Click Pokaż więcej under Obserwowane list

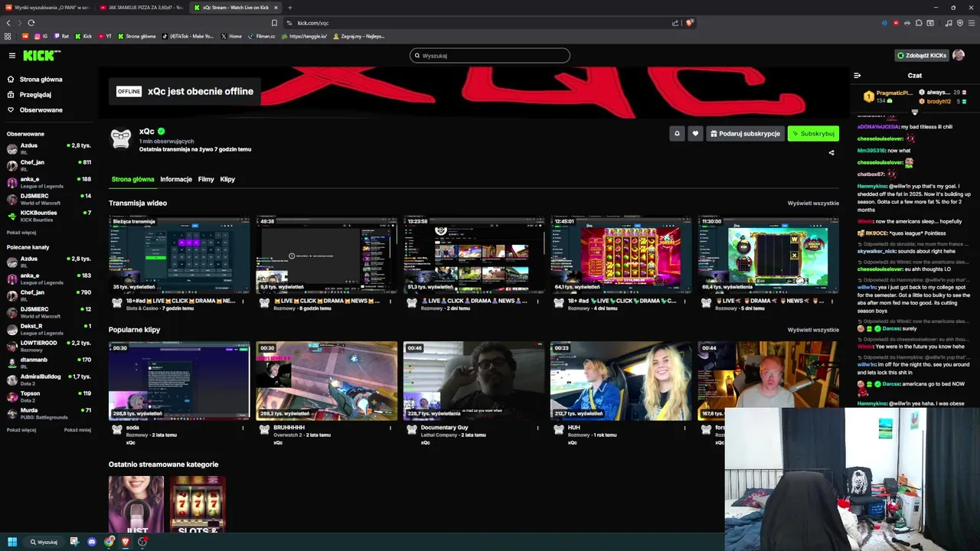click(x=21, y=233)
